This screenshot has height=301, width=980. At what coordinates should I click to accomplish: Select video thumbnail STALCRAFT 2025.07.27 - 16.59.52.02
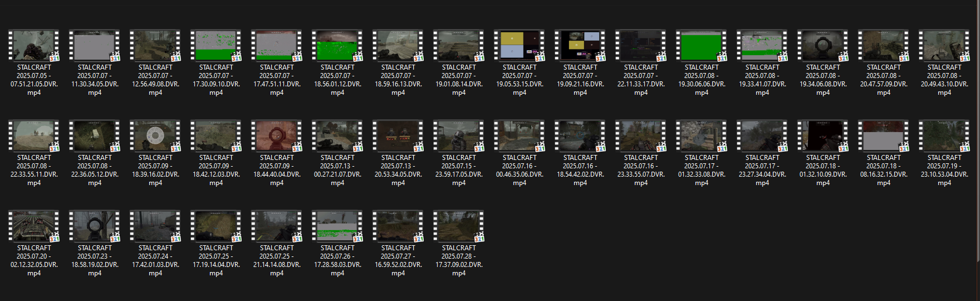[x=398, y=226]
